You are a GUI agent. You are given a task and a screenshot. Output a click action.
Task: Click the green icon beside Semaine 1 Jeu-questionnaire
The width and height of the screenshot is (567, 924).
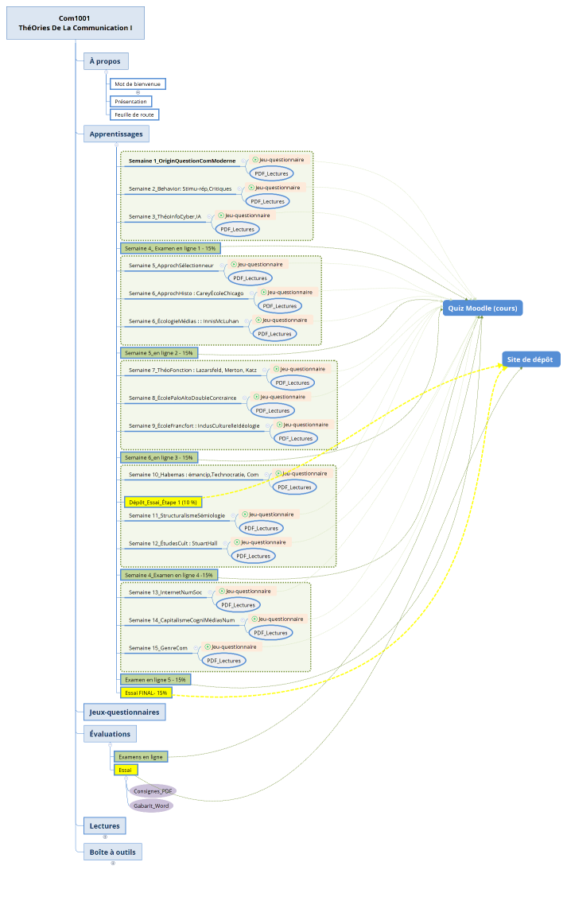point(255,160)
